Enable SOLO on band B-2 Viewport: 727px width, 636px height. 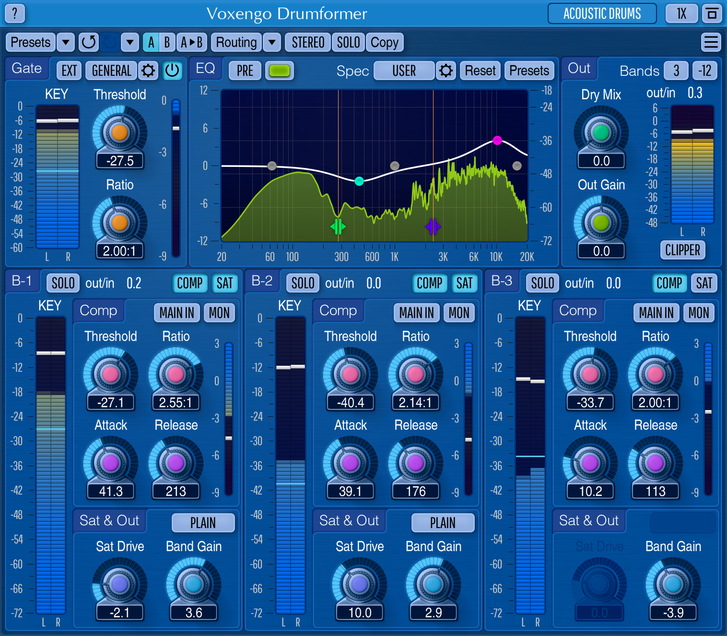[303, 283]
